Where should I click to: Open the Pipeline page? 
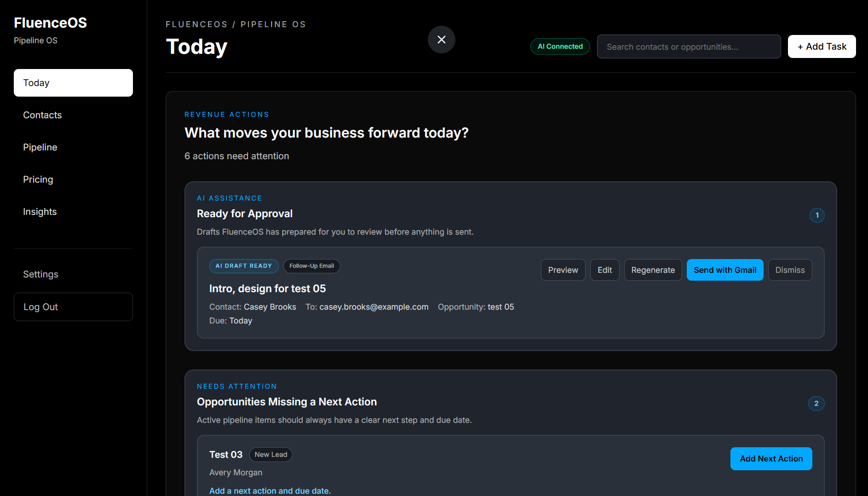(73, 147)
